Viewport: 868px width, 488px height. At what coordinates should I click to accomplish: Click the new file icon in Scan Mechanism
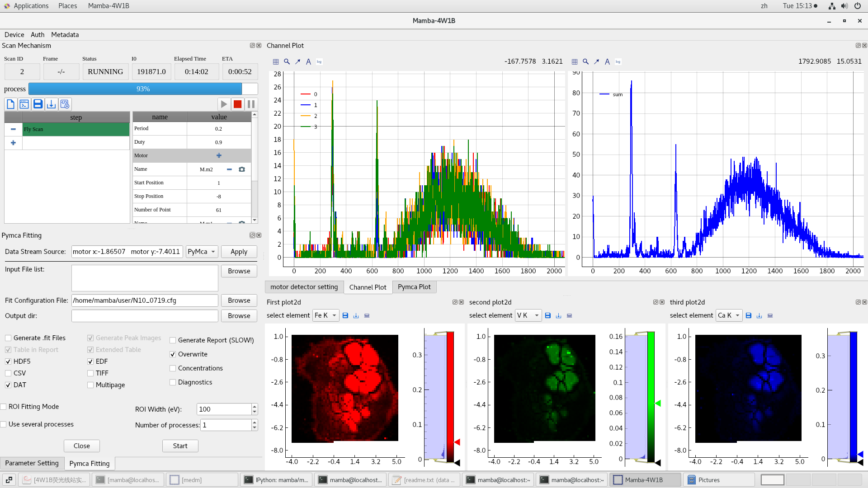(10, 104)
